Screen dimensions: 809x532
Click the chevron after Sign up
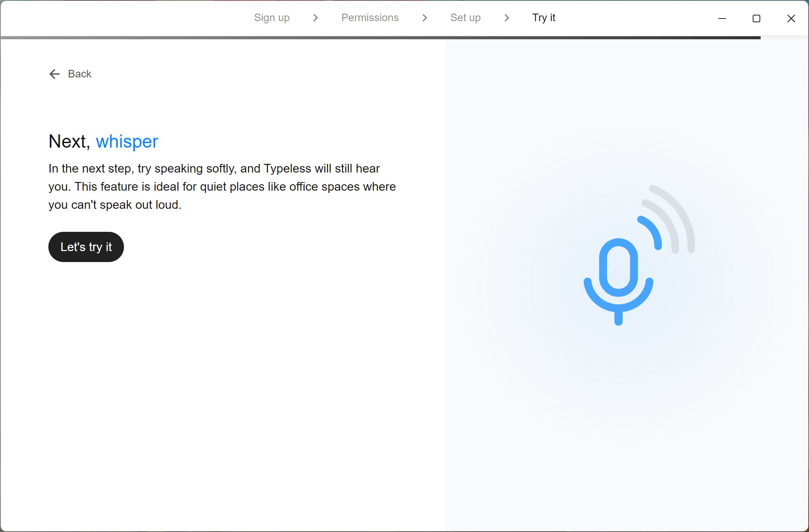[316, 18]
